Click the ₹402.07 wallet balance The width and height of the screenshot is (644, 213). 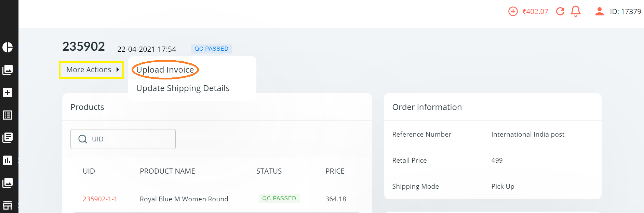[x=535, y=12]
